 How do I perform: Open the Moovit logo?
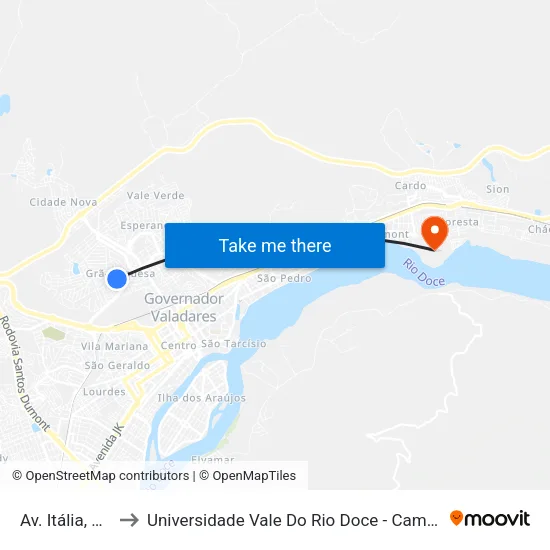coord(490,519)
